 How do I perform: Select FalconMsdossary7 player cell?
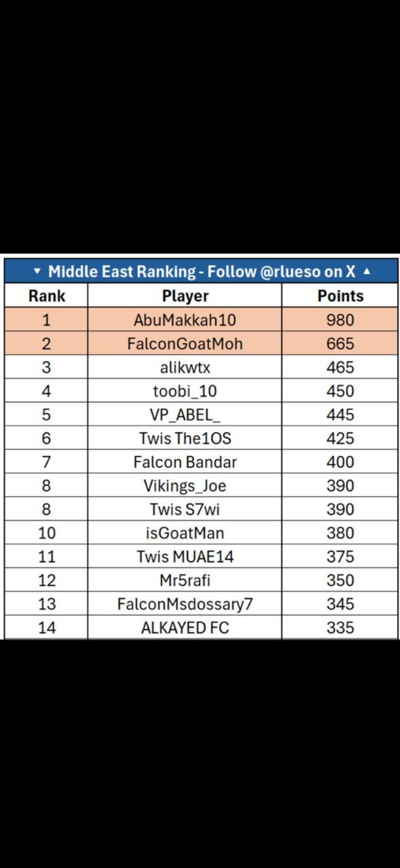[x=185, y=604]
